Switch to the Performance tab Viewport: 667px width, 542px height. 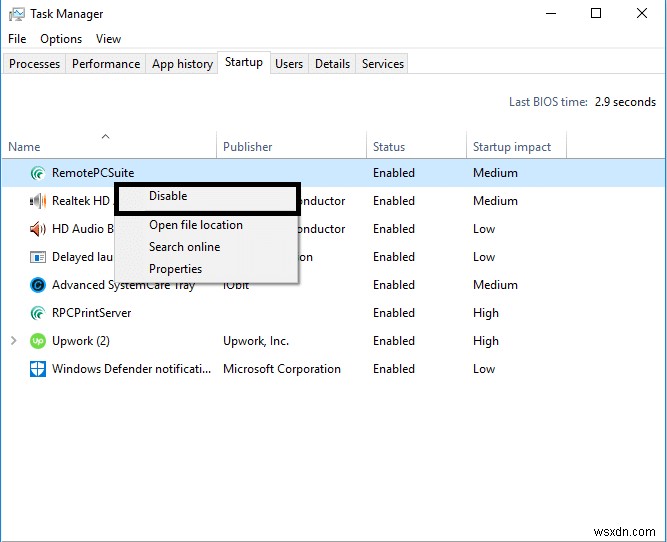(x=106, y=64)
